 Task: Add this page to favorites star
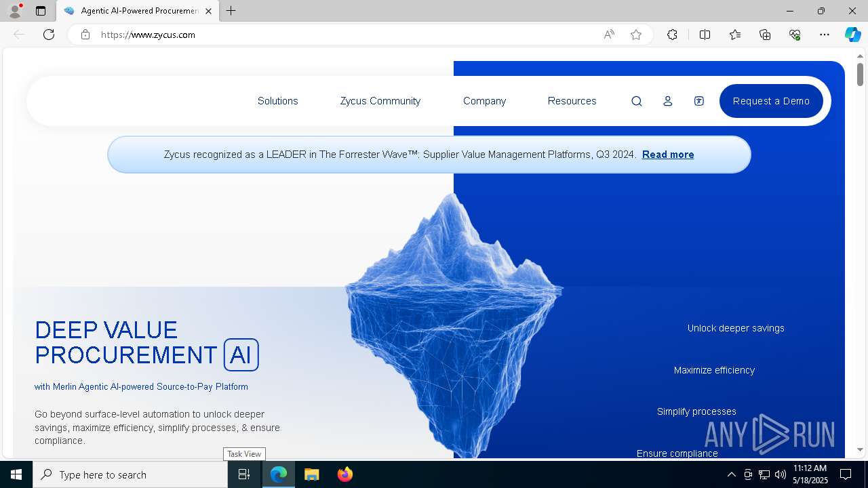pyautogui.click(x=636, y=35)
